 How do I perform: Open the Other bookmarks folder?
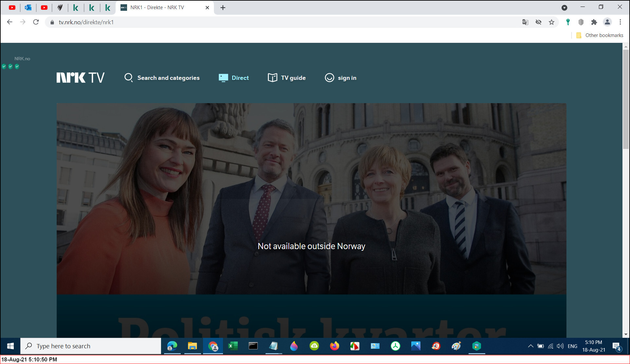click(x=600, y=35)
